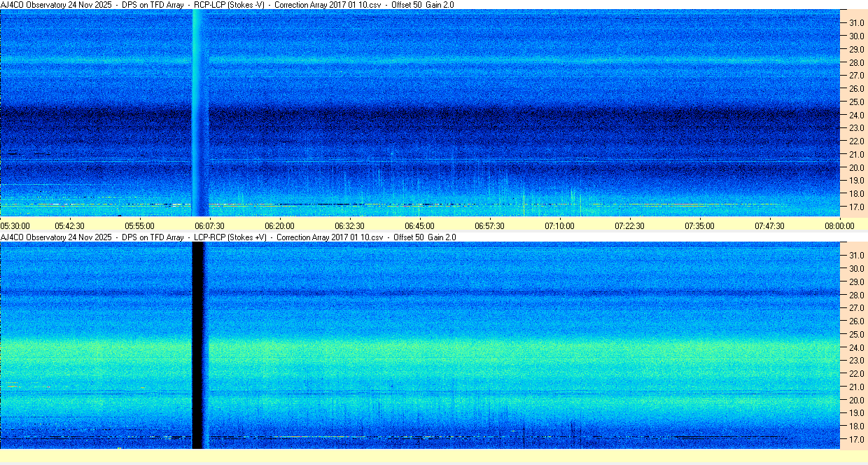The image size is (868, 465).
Task: Pick 21.0 frequency label on Stokes +V chart
Action: coord(856,387)
